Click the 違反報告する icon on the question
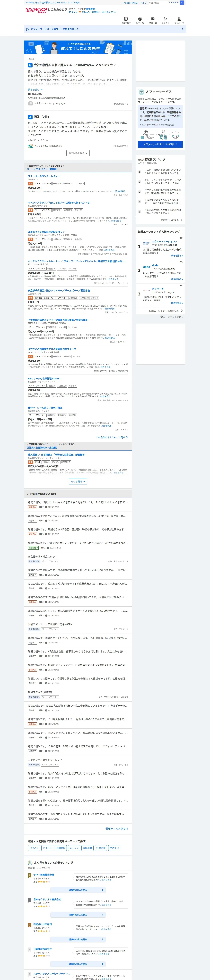 coord(121,104)
